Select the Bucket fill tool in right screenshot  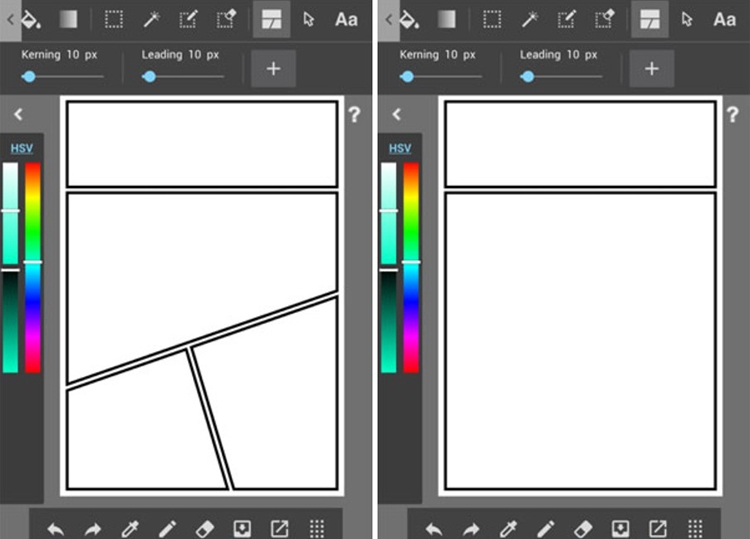click(409, 19)
